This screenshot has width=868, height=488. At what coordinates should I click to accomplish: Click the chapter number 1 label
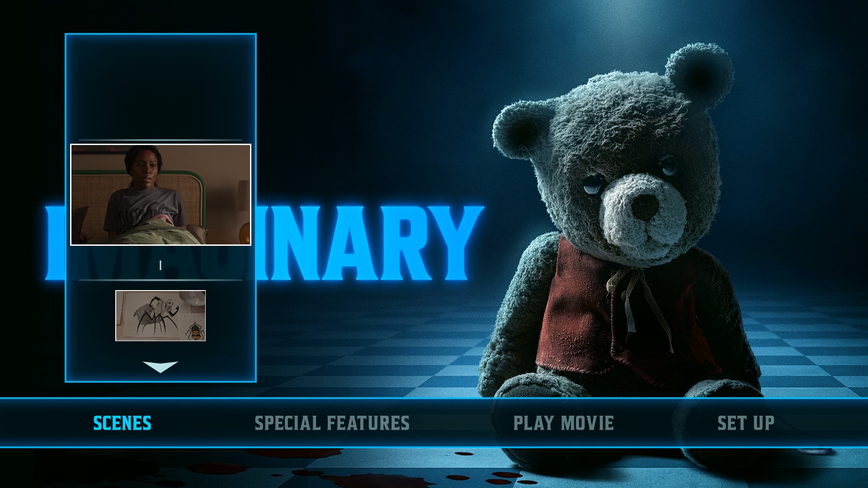pyautogui.click(x=160, y=266)
